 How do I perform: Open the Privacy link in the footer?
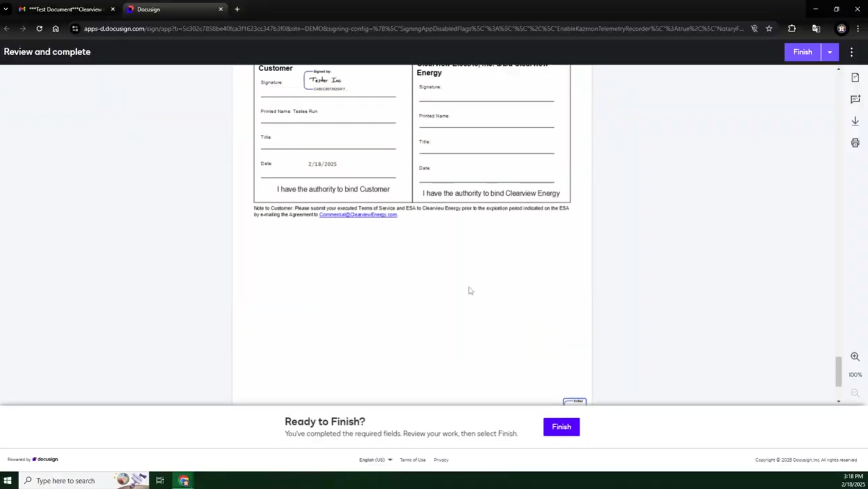click(441, 460)
